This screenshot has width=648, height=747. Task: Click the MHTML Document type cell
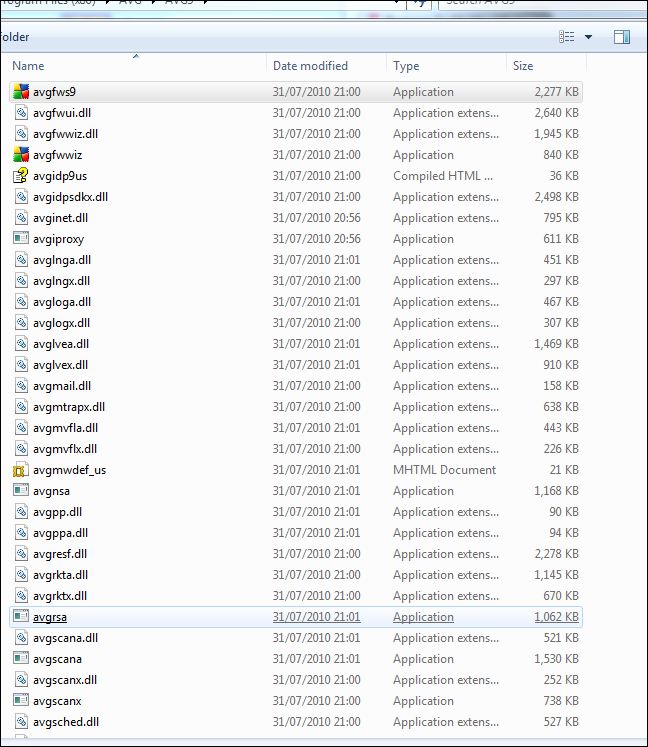(x=444, y=470)
